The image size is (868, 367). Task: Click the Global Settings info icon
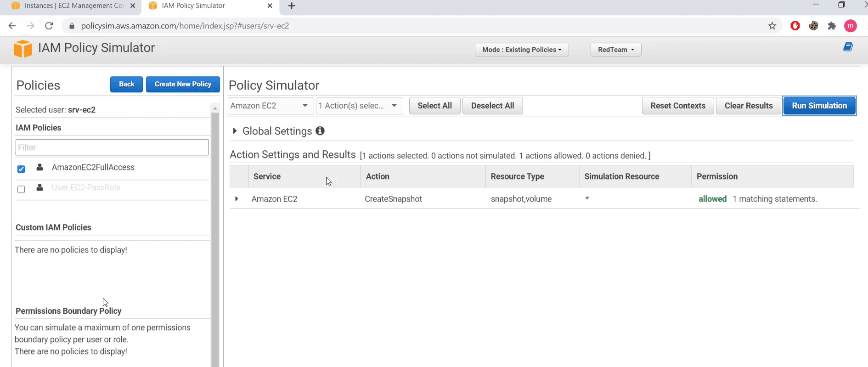click(x=320, y=131)
